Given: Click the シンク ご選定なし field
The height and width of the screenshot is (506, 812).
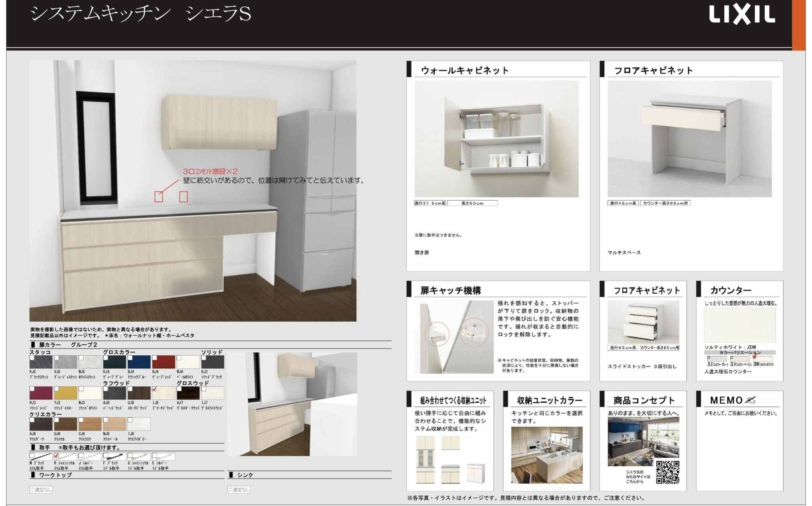Looking at the screenshot, I should (239, 489).
